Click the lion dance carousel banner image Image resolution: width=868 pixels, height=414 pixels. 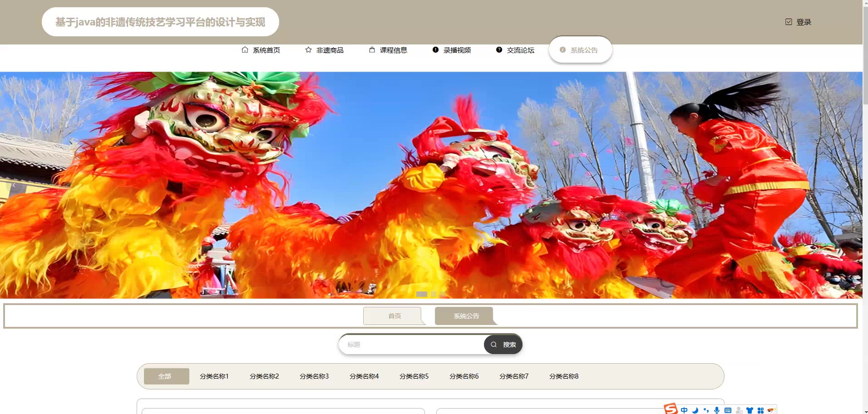(x=431, y=185)
